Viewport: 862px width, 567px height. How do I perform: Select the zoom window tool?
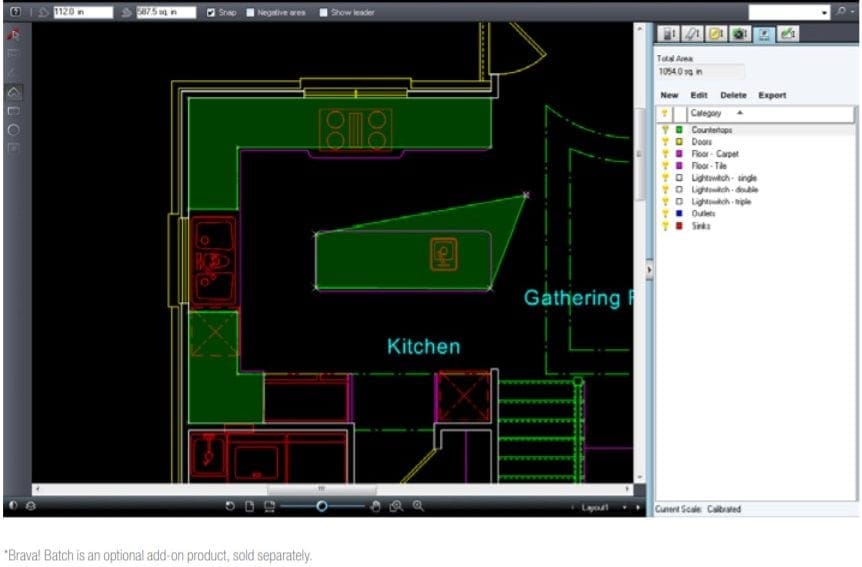pos(396,506)
